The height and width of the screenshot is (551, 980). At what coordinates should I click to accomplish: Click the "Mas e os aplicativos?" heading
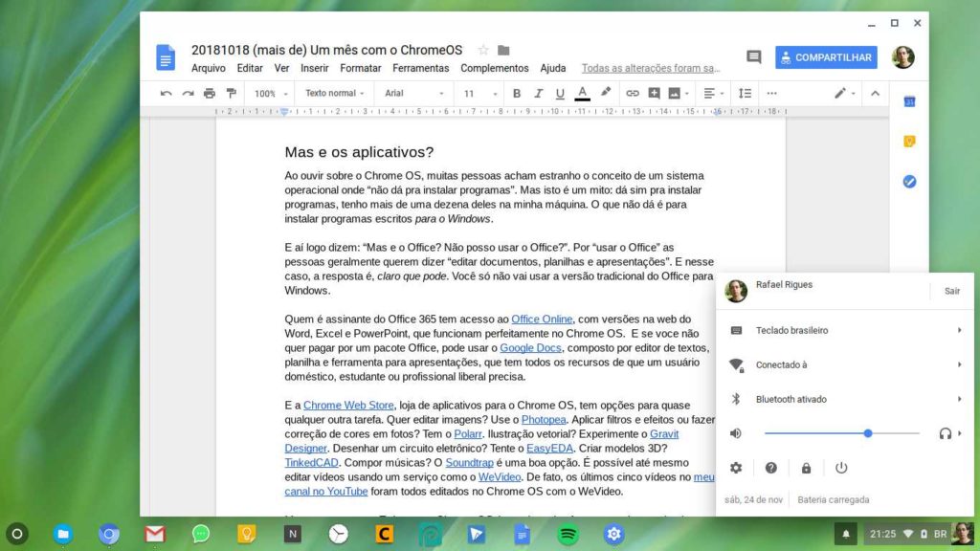359,152
